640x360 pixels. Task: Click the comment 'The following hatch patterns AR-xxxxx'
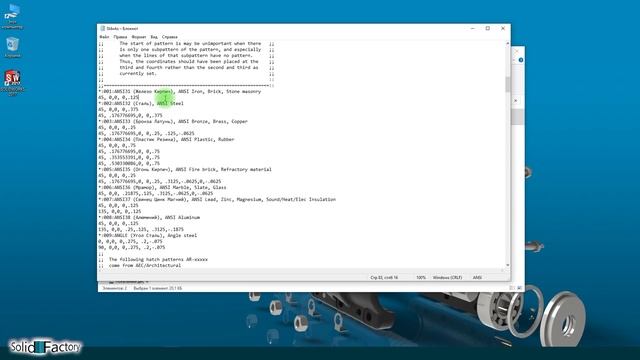(x=158, y=259)
